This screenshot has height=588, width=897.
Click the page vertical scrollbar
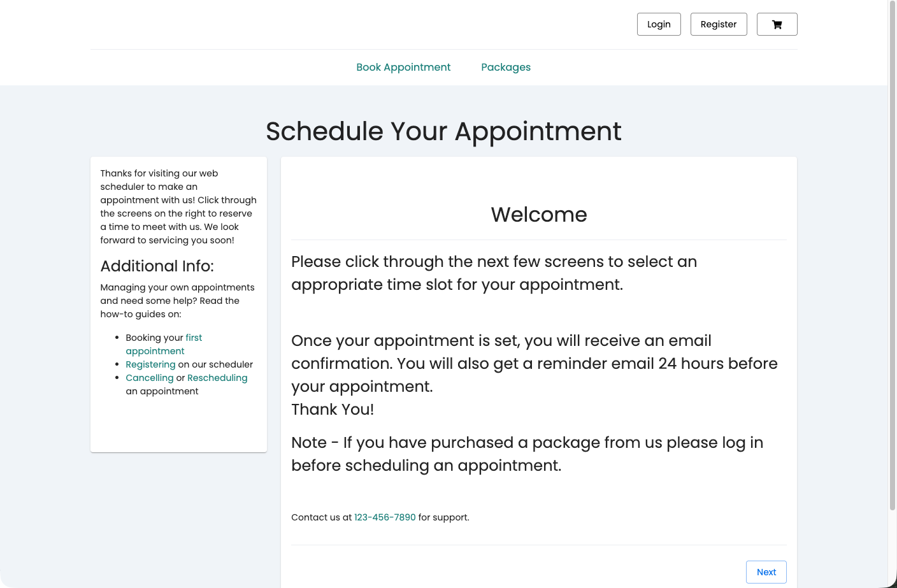(893, 255)
